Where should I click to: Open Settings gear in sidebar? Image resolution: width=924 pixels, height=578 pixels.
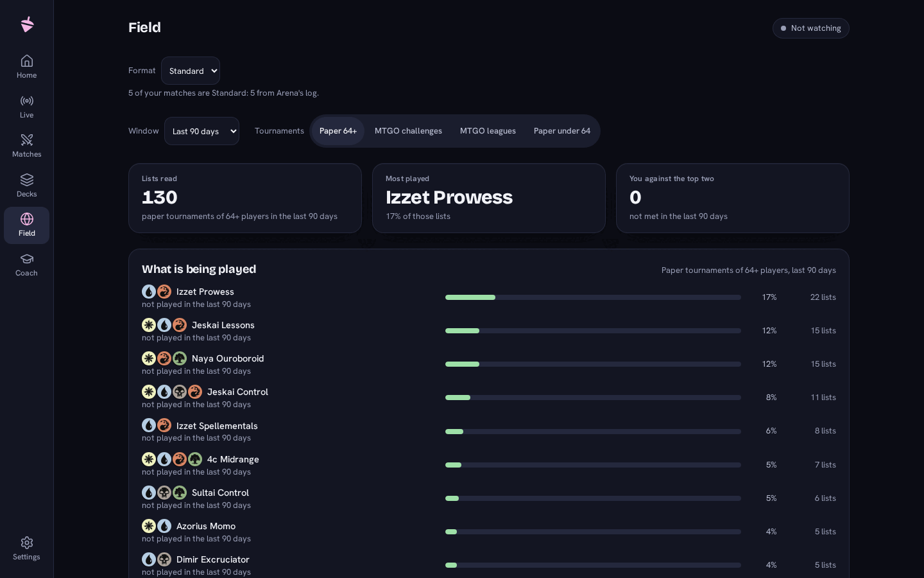point(26,548)
